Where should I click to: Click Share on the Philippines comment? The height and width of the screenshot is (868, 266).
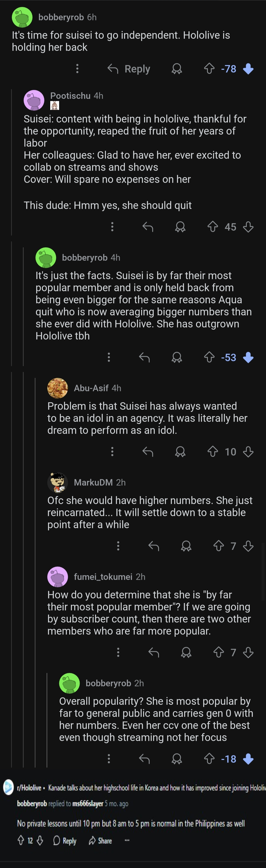(x=100, y=841)
